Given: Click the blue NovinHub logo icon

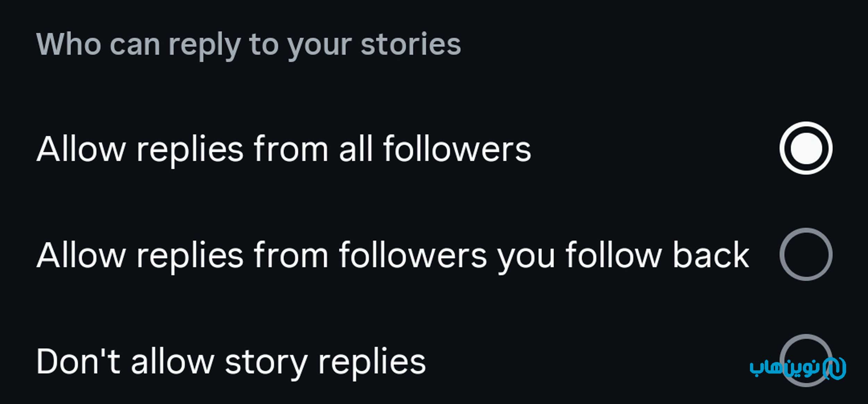Looking at the screenshot, I should [835, 369].
